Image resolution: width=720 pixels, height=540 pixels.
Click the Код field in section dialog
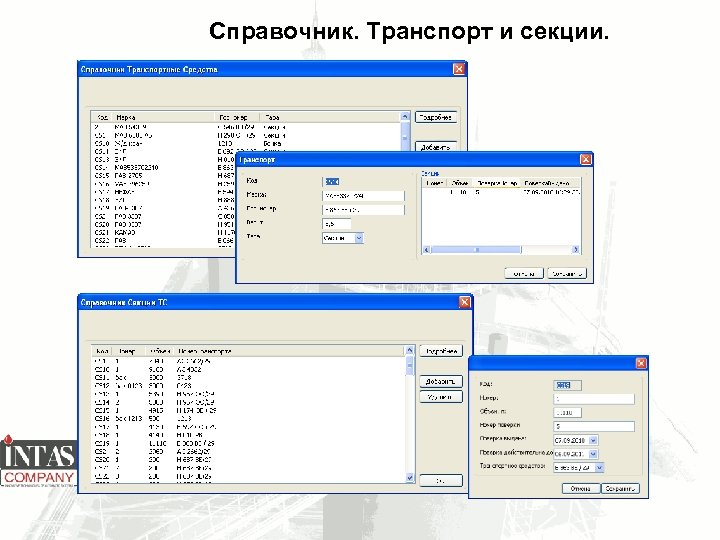pyautogui.click(x=568, y=385)
